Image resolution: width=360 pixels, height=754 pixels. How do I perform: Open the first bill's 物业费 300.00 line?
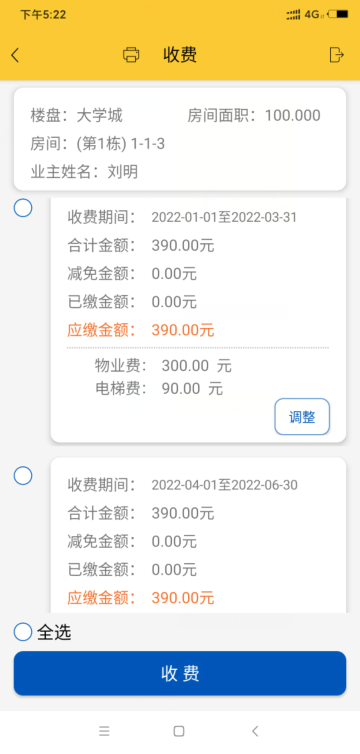(x=163, y=366)
